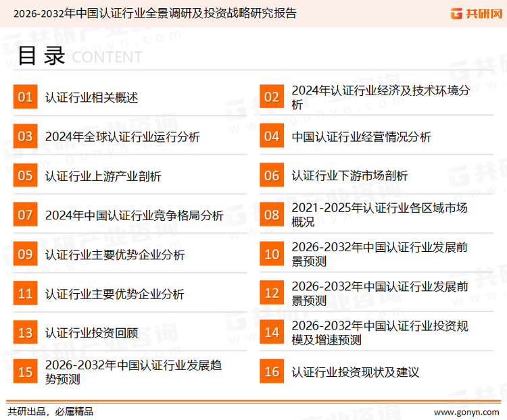Click the grey CONTENT heading text

click(107, 57)
